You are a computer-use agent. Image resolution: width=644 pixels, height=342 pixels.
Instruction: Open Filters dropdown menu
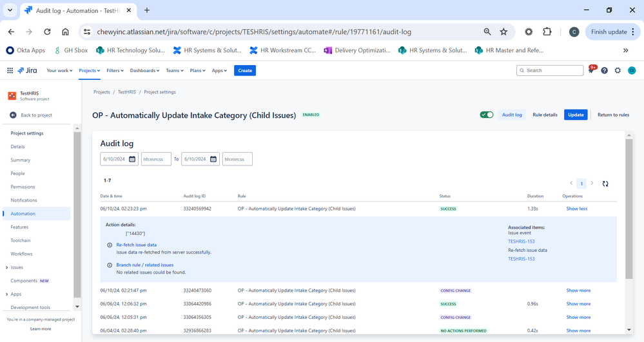click(x=115, y=71)
